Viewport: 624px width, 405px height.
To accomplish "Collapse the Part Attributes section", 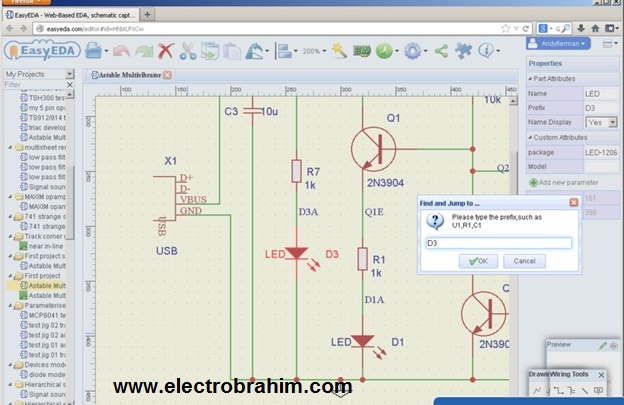I will 530,79.
